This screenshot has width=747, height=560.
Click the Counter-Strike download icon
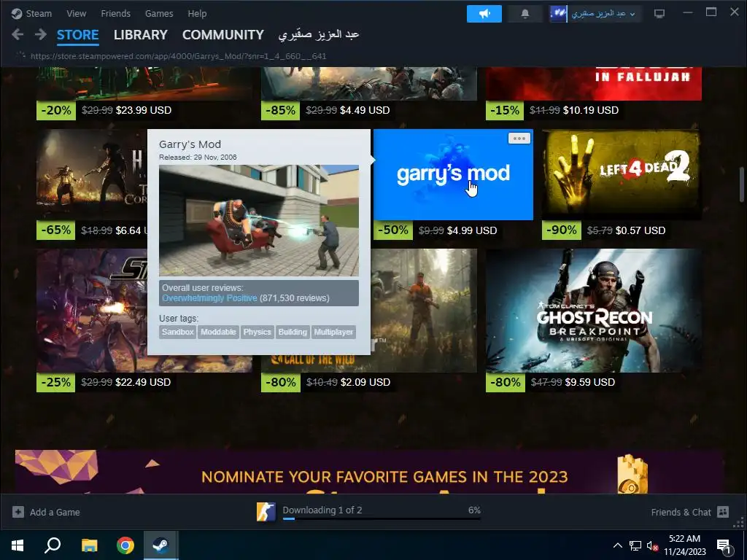click(266, 512)
